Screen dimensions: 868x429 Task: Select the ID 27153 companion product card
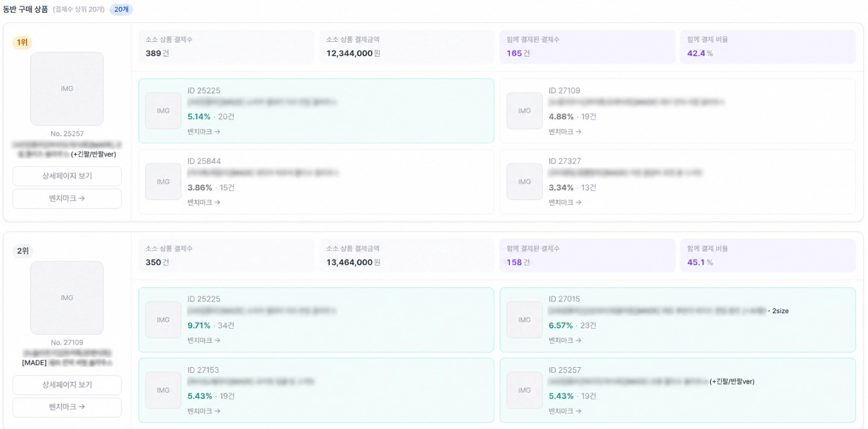[316, 390]
